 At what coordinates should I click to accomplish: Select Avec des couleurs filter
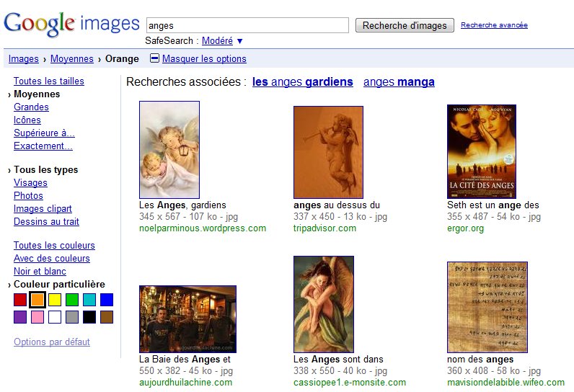click(x=52, y=258)
